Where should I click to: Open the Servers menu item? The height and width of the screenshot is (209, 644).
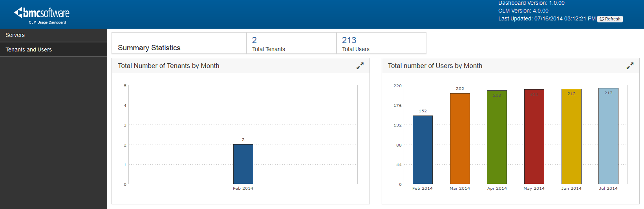[15, 35]
